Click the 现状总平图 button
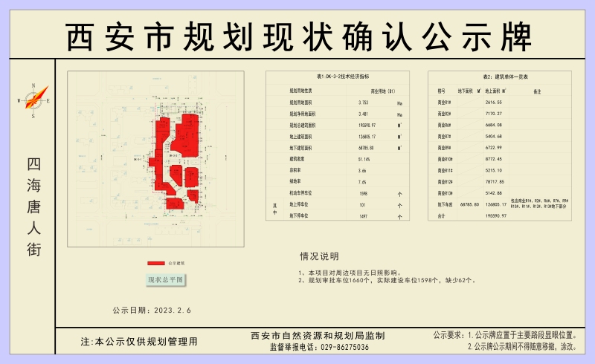 click(x=164, y=280)
